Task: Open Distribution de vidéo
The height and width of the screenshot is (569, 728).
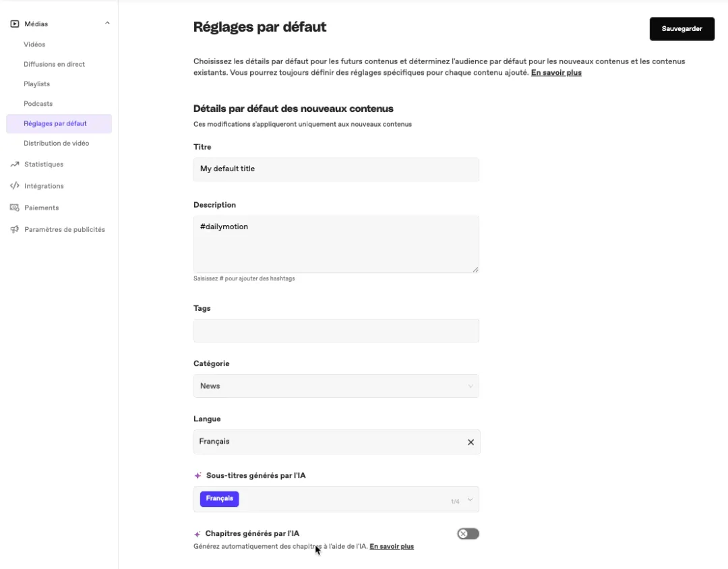Action: (x=56, y=143)
